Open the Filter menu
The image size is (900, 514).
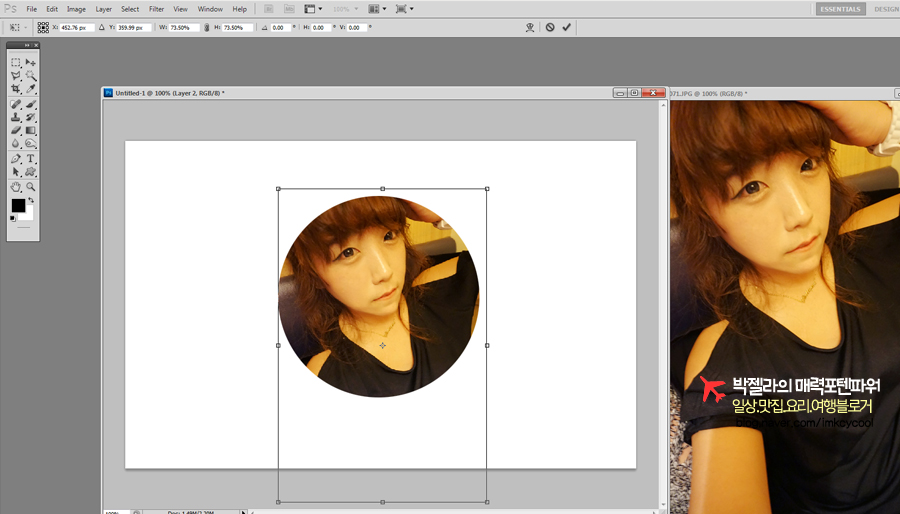(x=156, y=9)
